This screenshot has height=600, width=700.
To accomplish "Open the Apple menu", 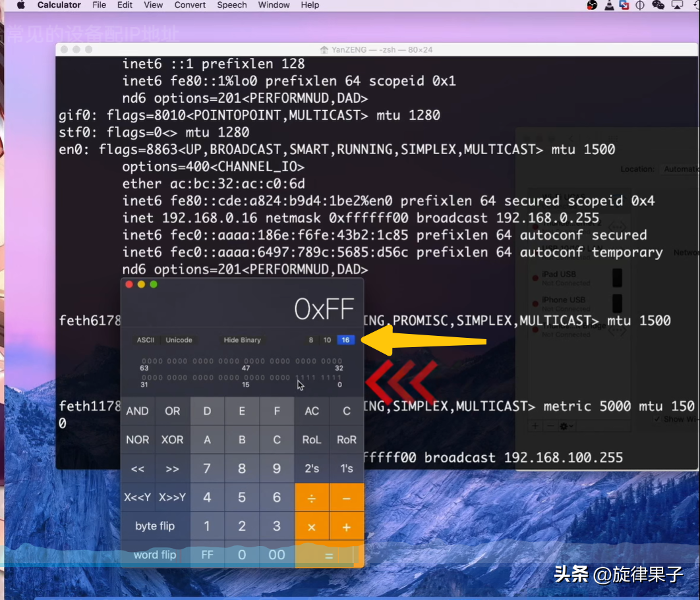I will (20, 5).
